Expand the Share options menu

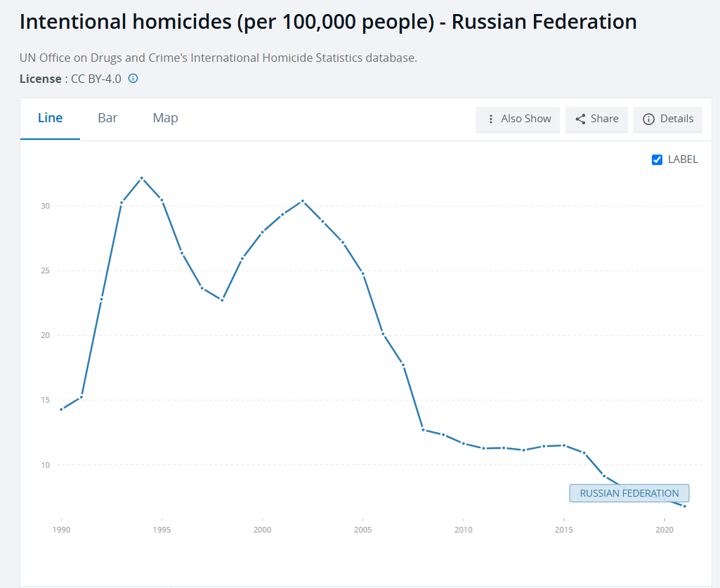point(596,119)
